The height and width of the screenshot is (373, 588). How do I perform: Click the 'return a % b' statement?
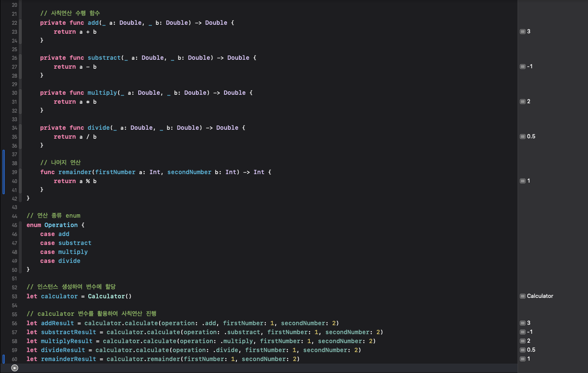75,181
